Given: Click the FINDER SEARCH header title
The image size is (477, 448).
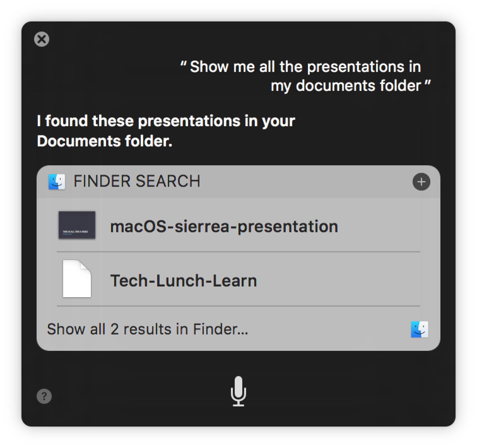Looking at the screenshot, I should 136,181.
